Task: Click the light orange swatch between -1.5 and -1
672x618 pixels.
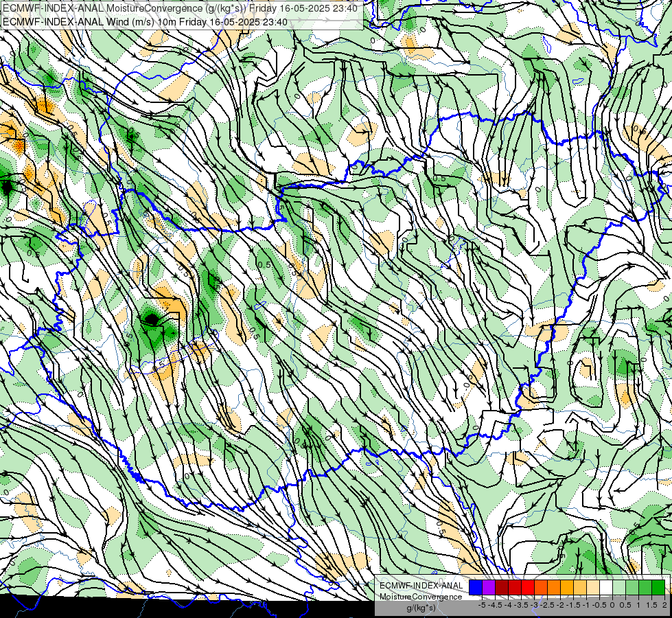Action: point(580,587)
